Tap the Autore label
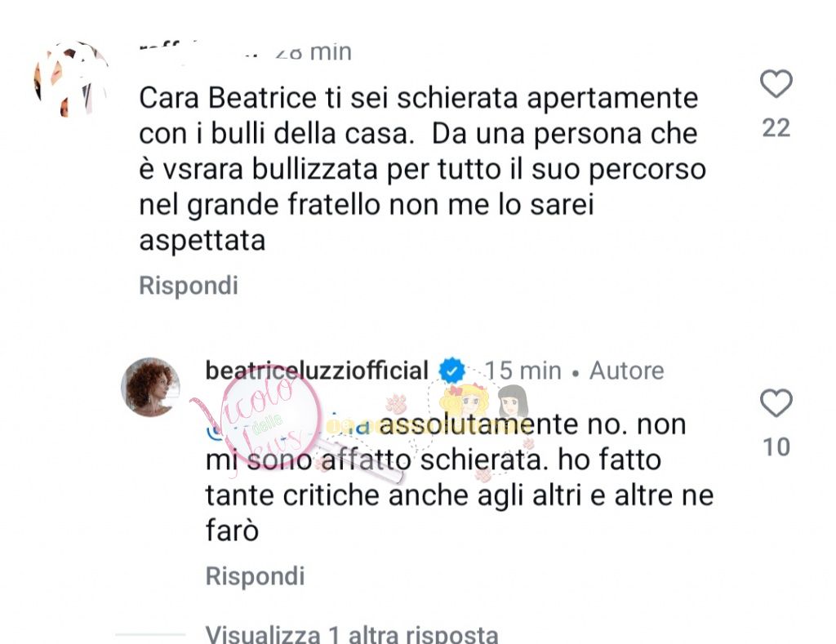The height and width of the screenshot is (644, 836). (x=626, y=371)
